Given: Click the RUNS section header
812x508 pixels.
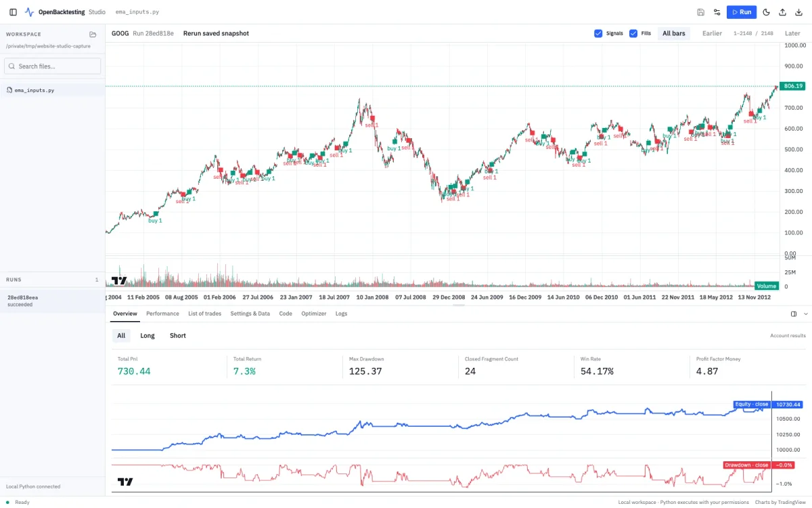Looking at the screenshot, I should (14, 279).
